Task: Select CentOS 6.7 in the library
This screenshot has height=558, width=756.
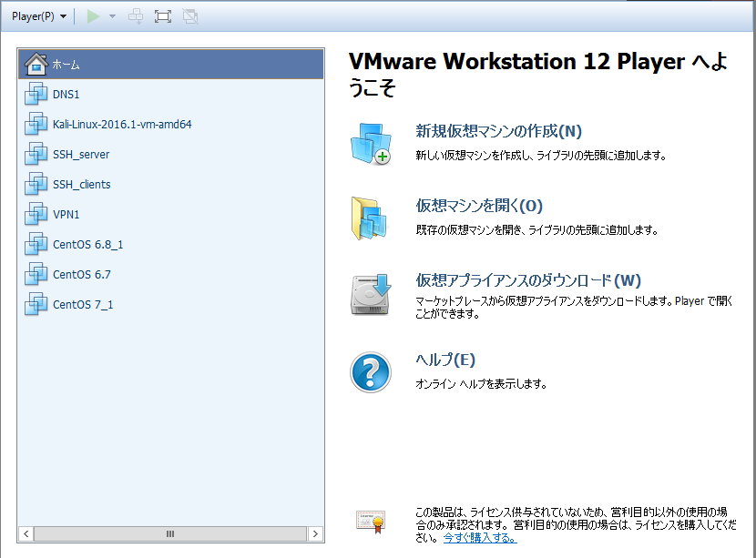Action: 170,274
